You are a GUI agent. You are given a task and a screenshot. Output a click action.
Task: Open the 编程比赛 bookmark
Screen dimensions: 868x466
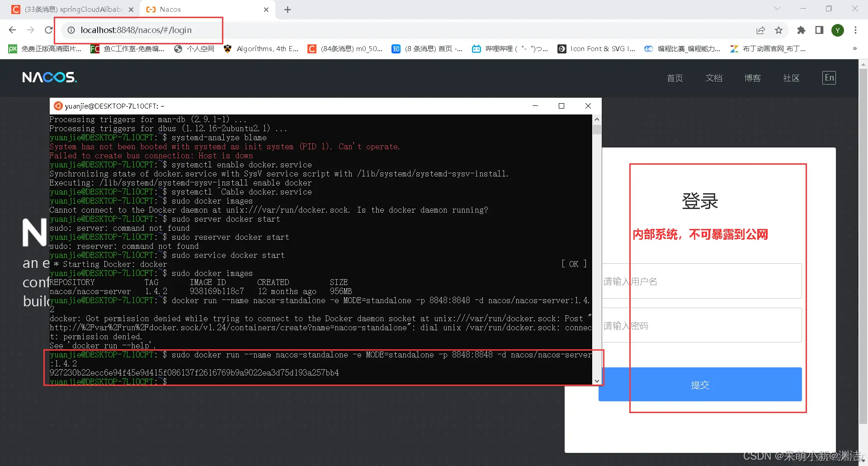point(683,49)
